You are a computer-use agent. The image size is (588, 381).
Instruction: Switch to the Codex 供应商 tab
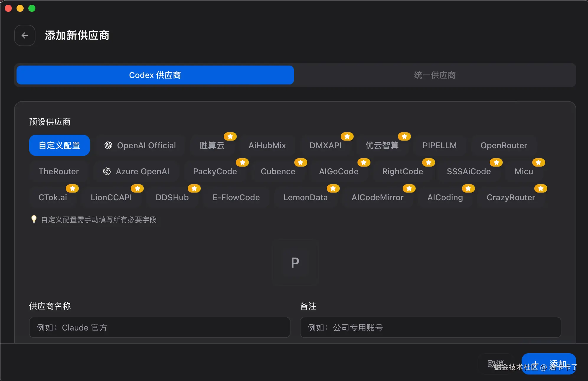155,75
